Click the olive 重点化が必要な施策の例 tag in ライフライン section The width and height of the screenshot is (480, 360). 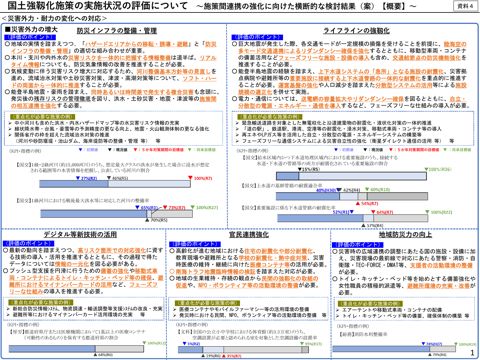[270, 117]
